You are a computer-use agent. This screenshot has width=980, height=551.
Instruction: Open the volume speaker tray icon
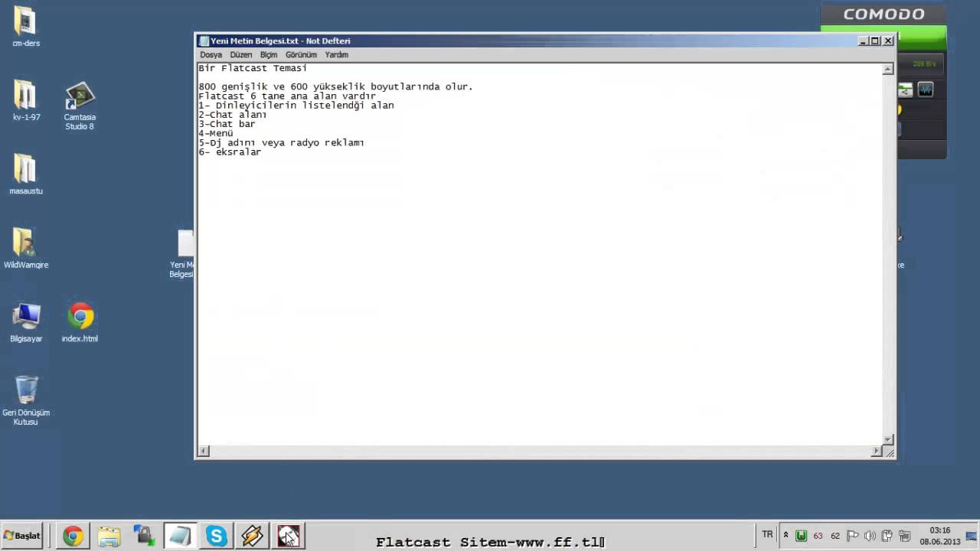[x=870, y=536]
